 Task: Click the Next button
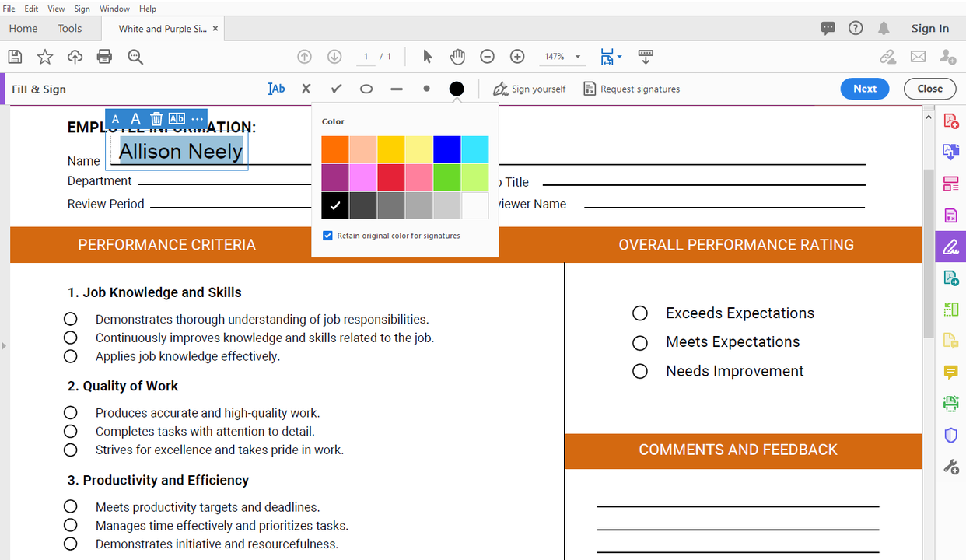pos(865,88)
